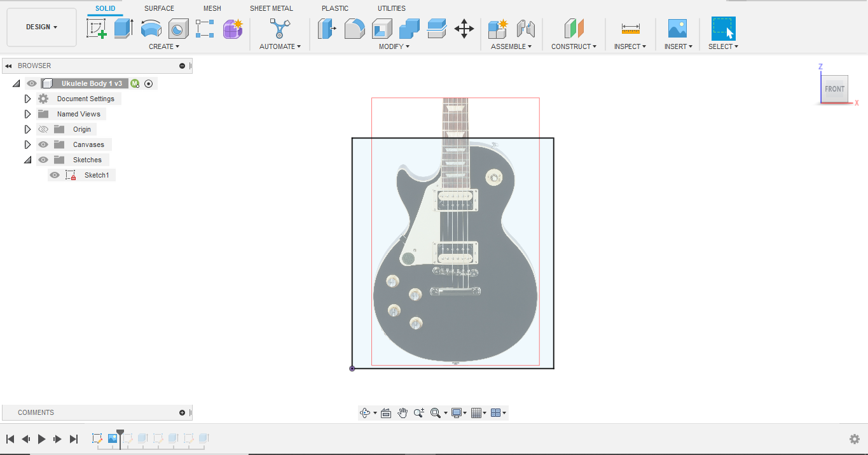Select the Revolve tool
This screenshot has height=455, width=868.
click(151, 29)
